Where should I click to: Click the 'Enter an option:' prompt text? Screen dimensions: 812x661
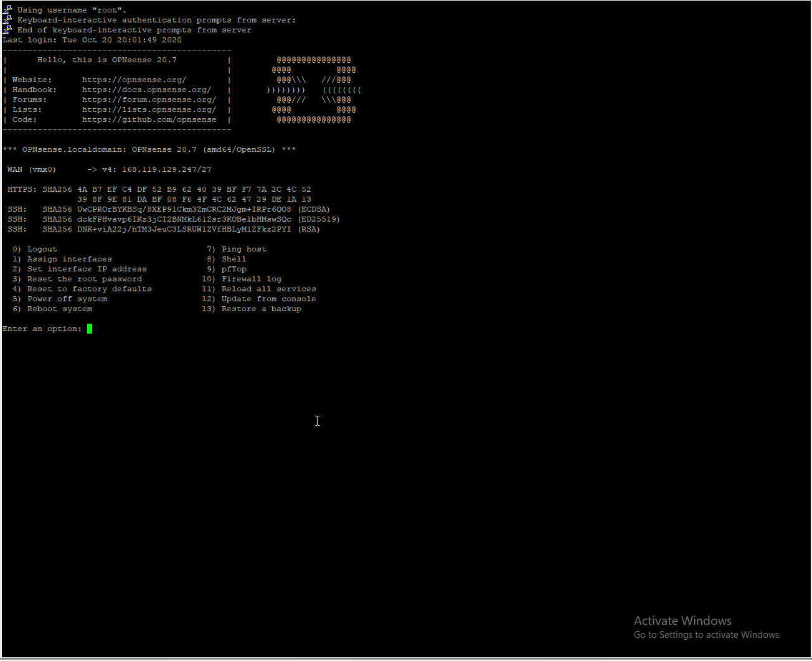[x=42, y=329]
